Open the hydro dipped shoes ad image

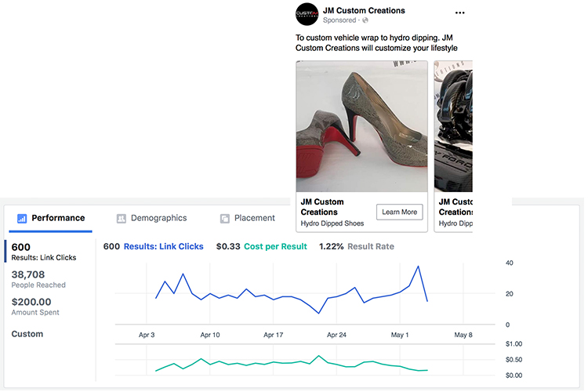point(361,126)
